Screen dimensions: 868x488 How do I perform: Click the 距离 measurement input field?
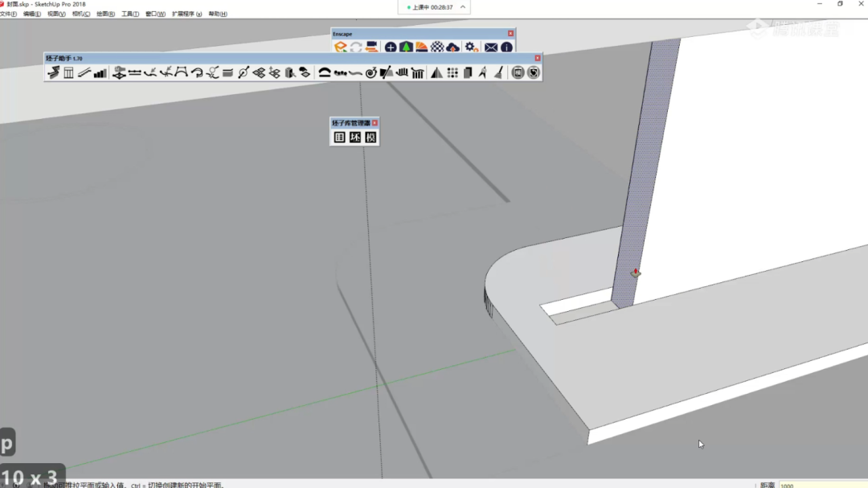point(822,485)
